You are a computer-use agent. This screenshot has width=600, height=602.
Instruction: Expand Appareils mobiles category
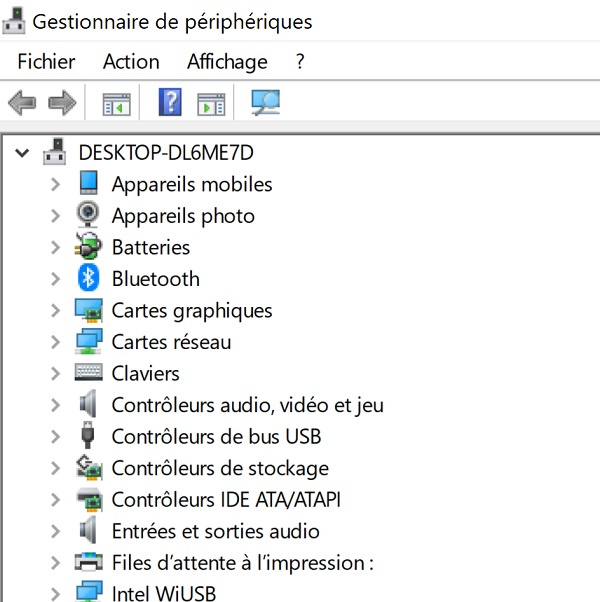[x=55, y=184]
